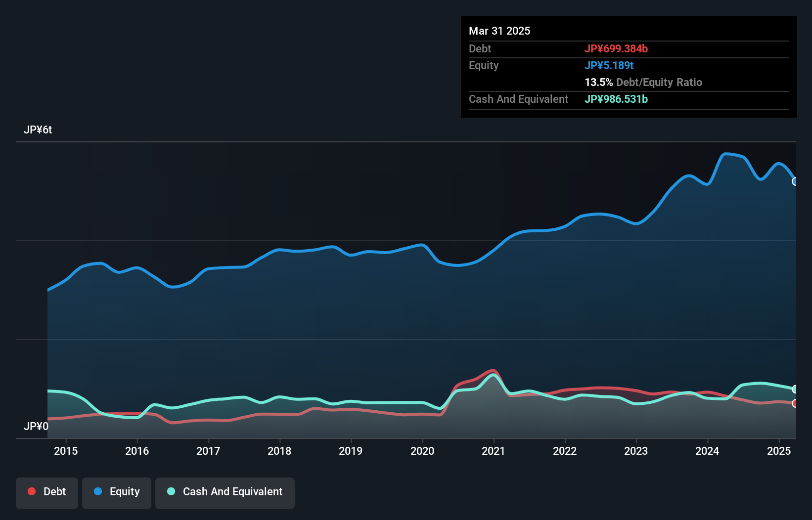Click the red Debt endpoint marker on chart
This screenshot has height=520, width=812.
[795, 404]
